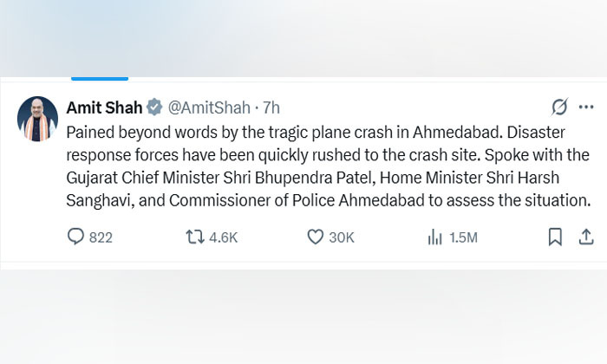
Task: Bookmark the Amit Shah tweet
Action: (x=555, y=237)
